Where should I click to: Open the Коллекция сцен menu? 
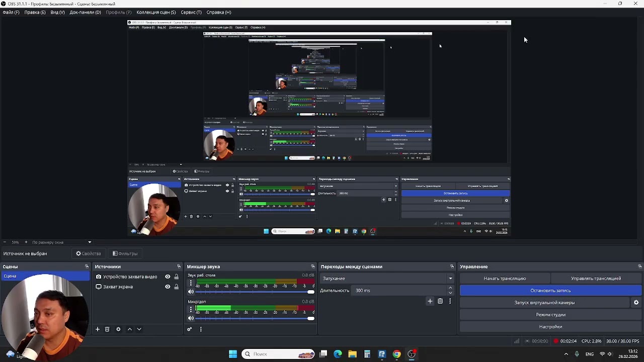point(156,12)
